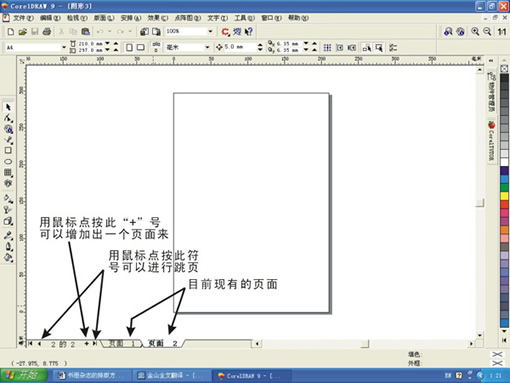
Task: Click the + add page button
Action: [x=86, y=344]
